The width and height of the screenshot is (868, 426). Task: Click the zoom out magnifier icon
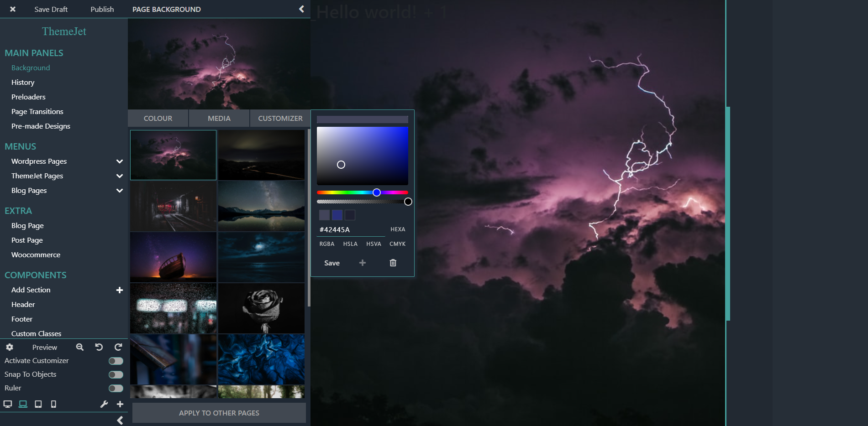tap(80, 347)
